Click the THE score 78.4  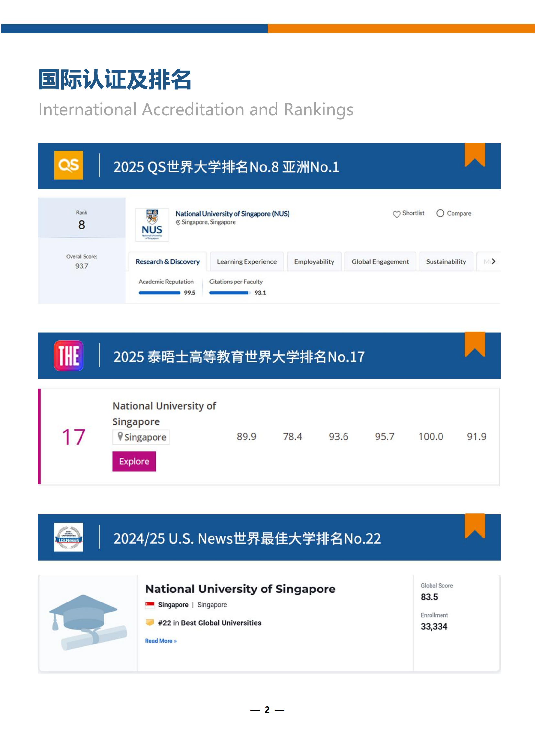(x=292, y=437)
